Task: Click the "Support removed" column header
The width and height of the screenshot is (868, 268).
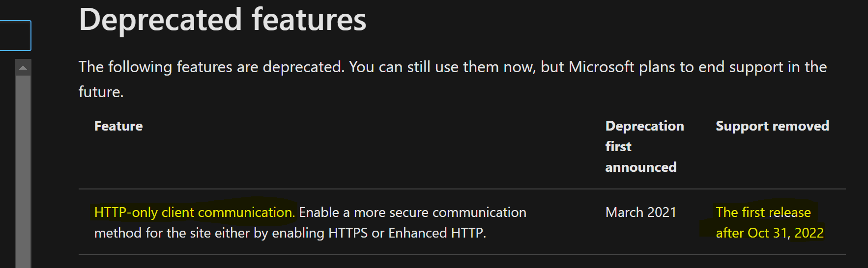Action: pyautogui.click(x=772, y=126)
